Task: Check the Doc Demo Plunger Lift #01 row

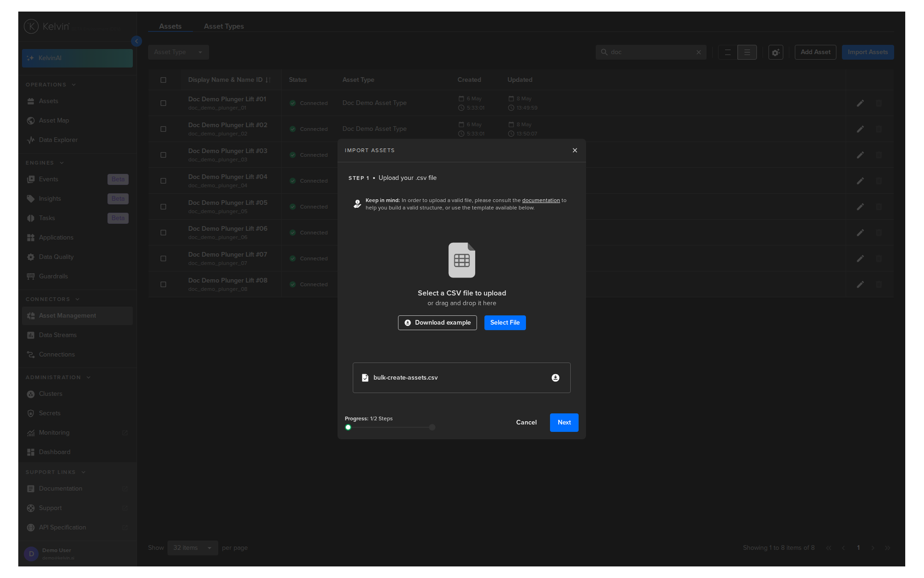Action: (x=163, y=103)
